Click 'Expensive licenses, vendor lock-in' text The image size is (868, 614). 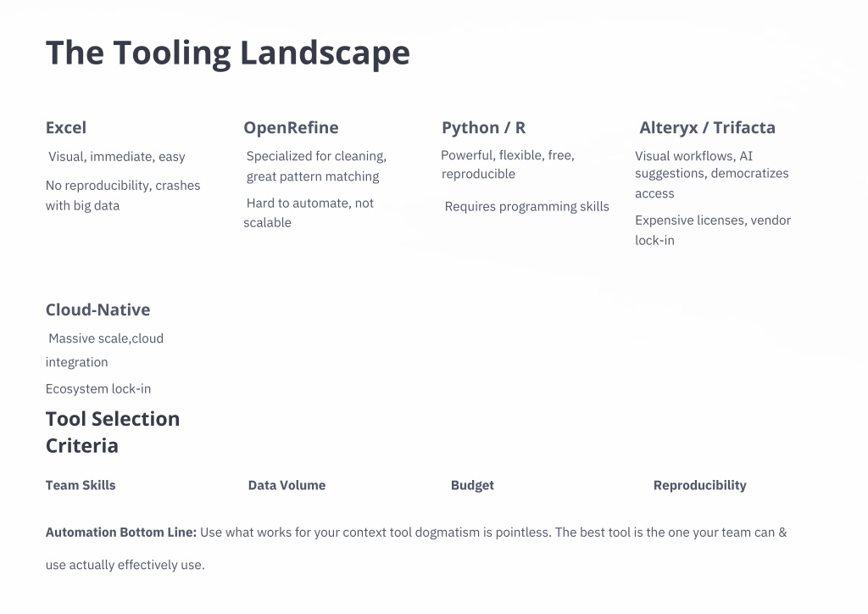pos(712,230)
